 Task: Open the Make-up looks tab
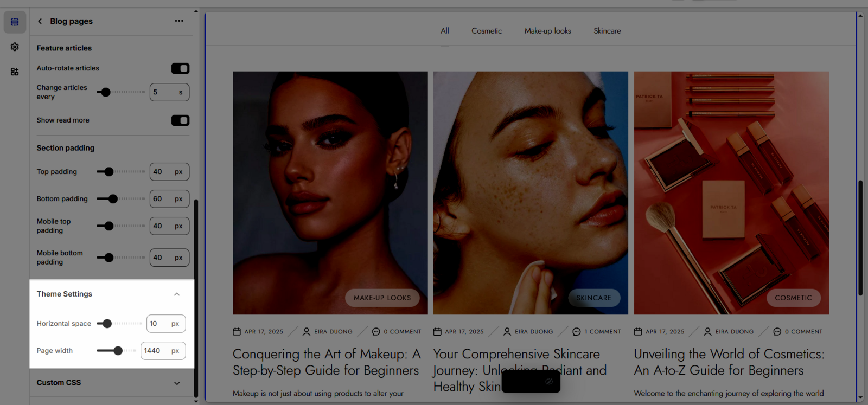click(547, 31)
